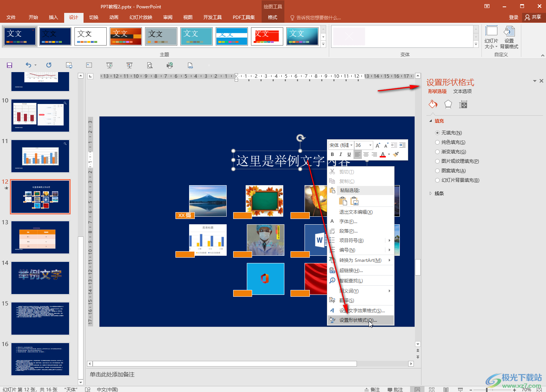Image resolution: width=546 pixels, height=392 pixels.
Task: Click the Share button
Action: click(533, 17)
